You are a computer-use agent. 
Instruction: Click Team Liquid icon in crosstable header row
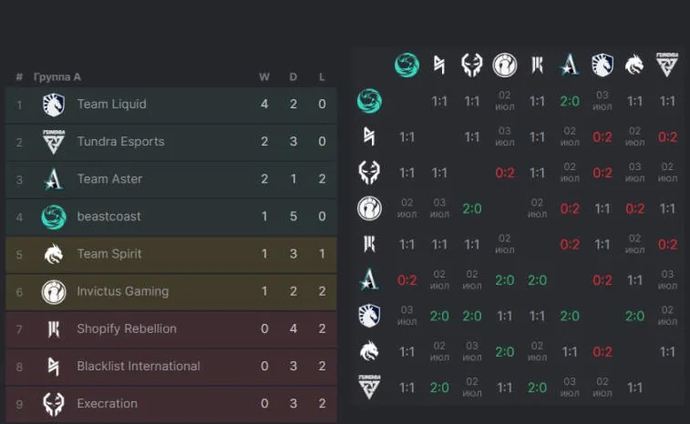(x=602, y=65)
